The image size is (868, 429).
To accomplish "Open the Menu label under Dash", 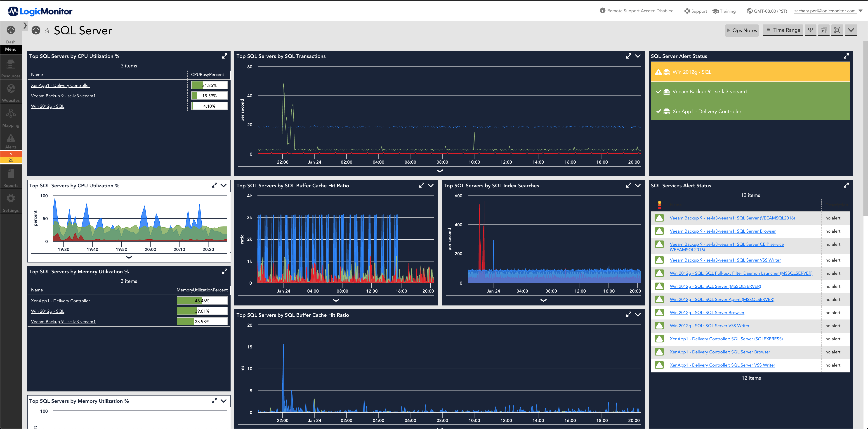I will coord(11,49).
